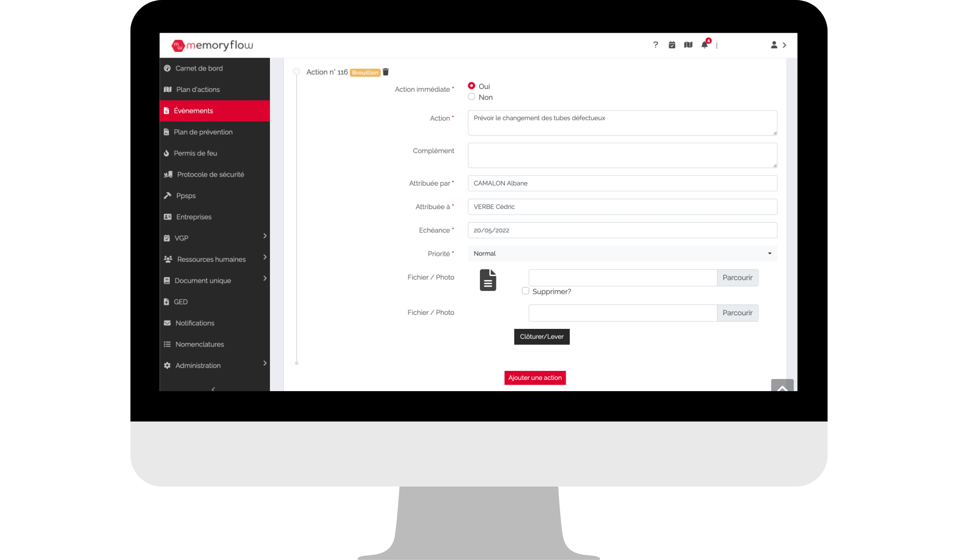Enable the Supprimer checkbox for file
The height and width of the screenshot is (560, 958).
[x=526, y=291]
